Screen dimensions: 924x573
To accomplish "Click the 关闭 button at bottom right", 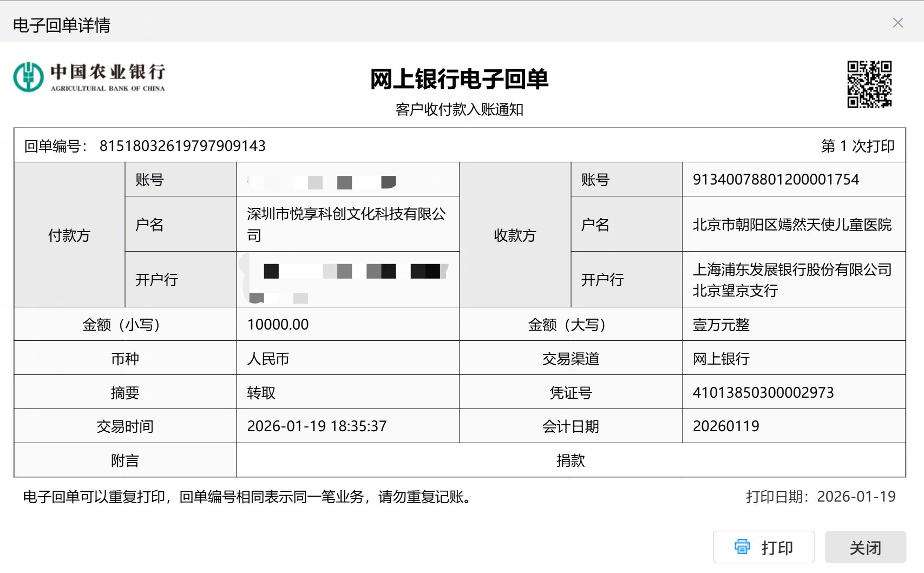I will pos(865,547).
